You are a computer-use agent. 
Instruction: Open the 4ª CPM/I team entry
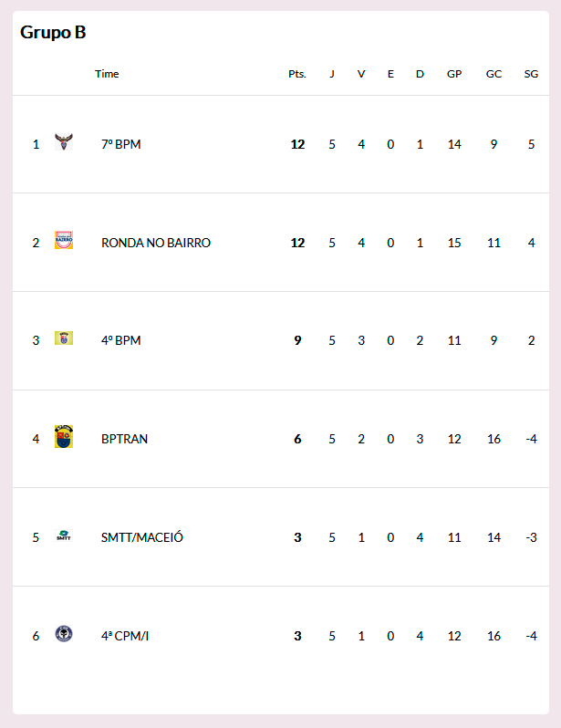point(125,636)
